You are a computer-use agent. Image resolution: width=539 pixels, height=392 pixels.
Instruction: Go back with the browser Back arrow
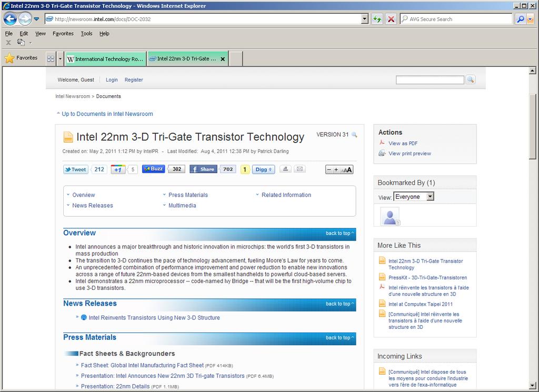click(11, 19)
